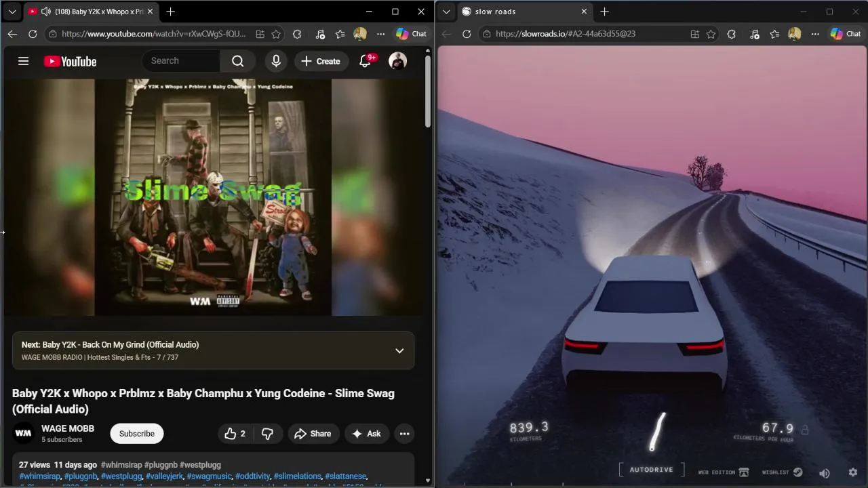Click the YouTube search input field
The image size is (868, 488).
click(180, 61)
